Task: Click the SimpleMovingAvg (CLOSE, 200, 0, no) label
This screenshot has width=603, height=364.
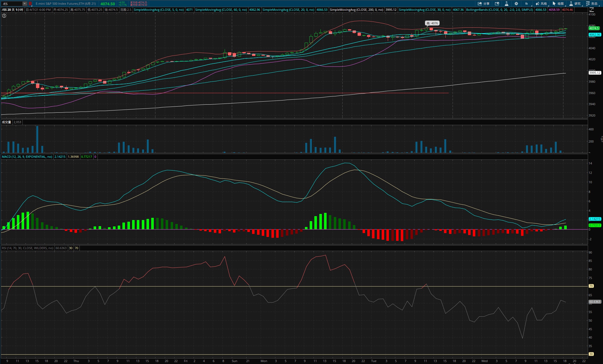Action: 356,10
